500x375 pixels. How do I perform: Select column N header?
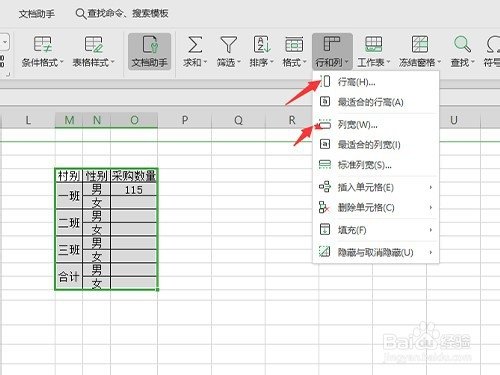pyautogui.click(x=97, y=120)
